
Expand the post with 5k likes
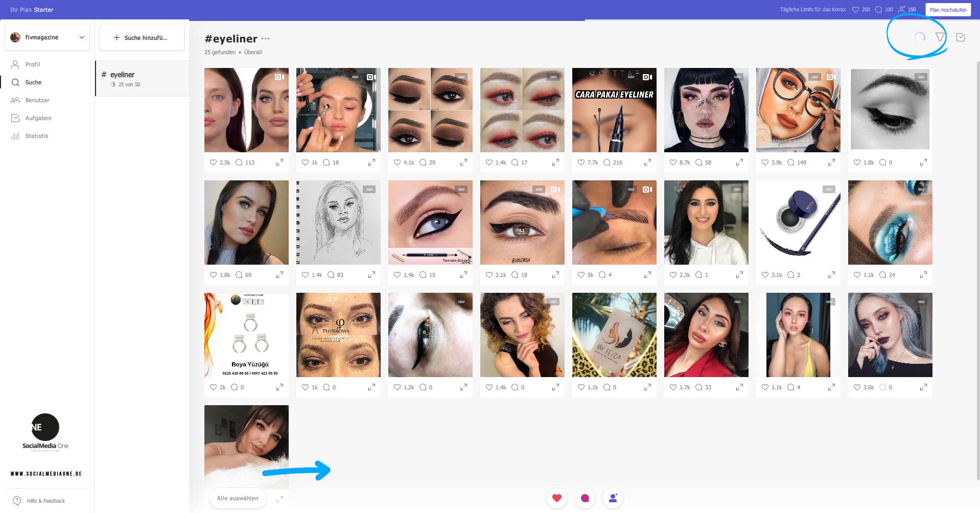(647, 275)
